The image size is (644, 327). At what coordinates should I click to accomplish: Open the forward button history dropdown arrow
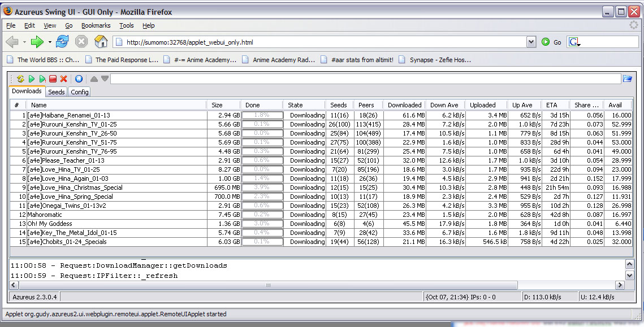coord(50,42)
